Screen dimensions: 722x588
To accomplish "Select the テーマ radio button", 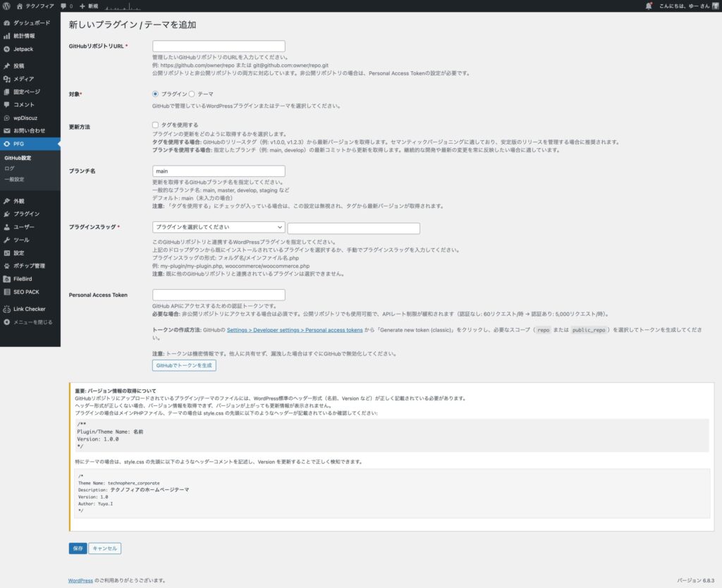I will [x=192, y=94].
